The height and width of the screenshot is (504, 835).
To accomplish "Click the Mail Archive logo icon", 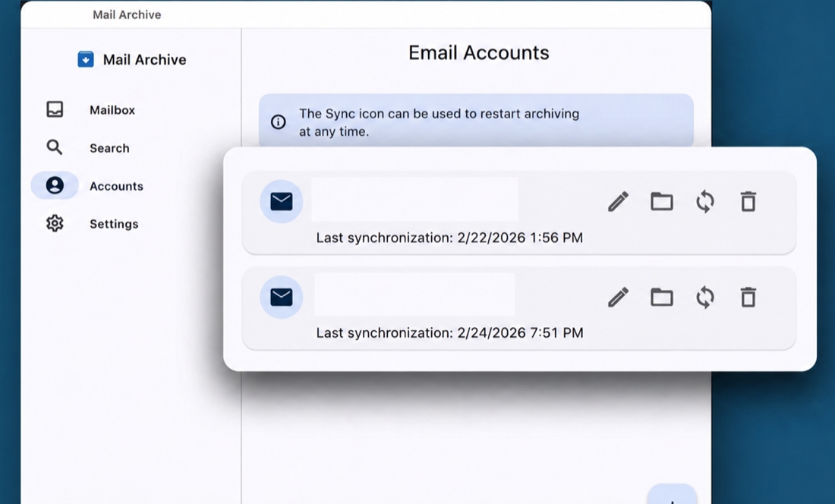I will tap(86, 59).
